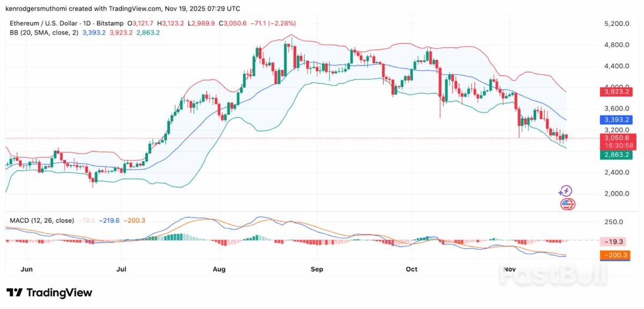Click the FastBull watermark

pyautogui.click(x=553, y=275)
